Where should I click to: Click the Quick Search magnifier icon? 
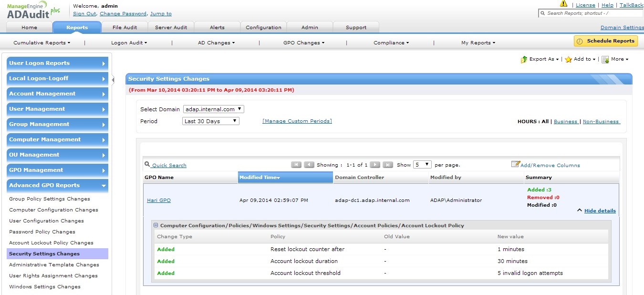click(x=147, y=165)
